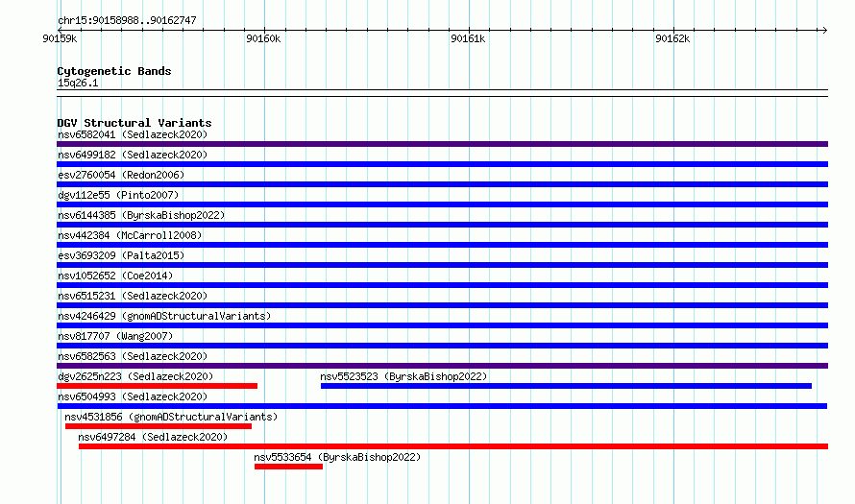Viewport: 855px width, 504px height.
Task: Click the nsv6582041 (Sedlazeck2020) variant label
Action: tap(133, 134)
